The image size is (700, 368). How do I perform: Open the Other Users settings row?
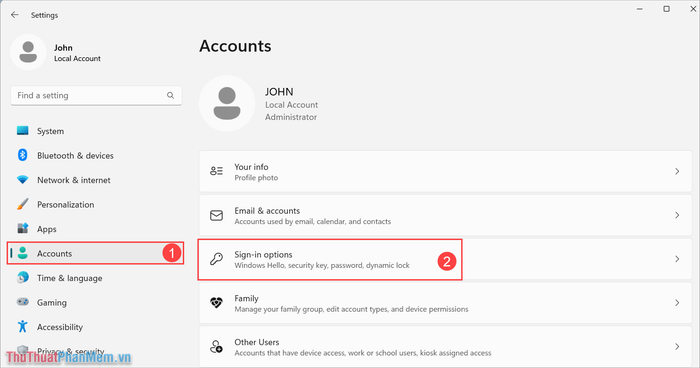point(445,347)
